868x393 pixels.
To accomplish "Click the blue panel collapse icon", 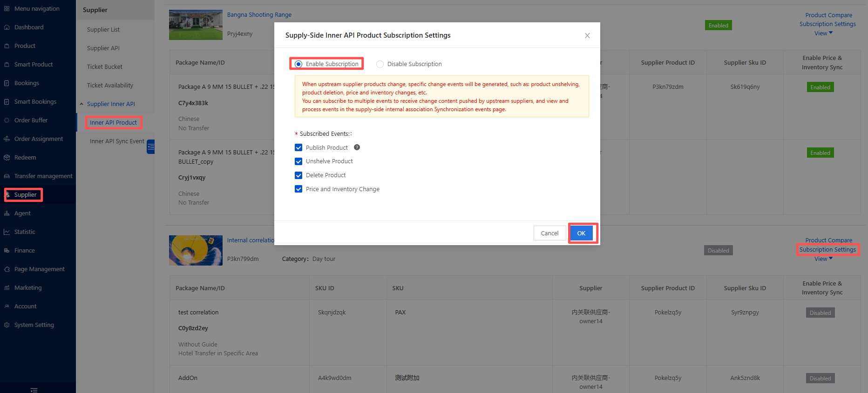I will 151,147.
